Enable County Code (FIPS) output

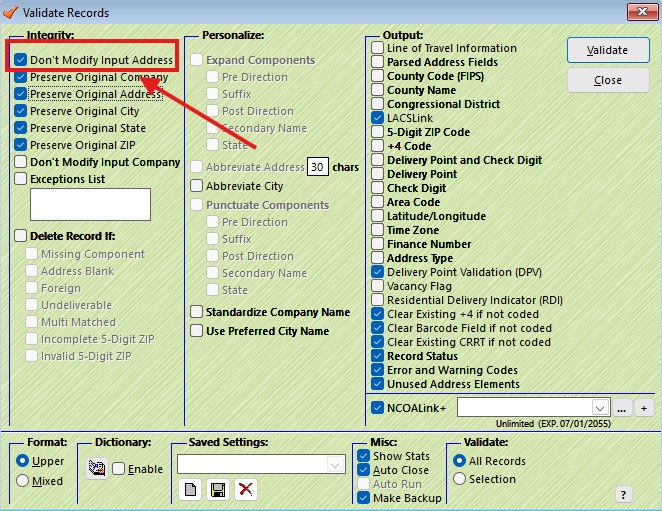377,76
